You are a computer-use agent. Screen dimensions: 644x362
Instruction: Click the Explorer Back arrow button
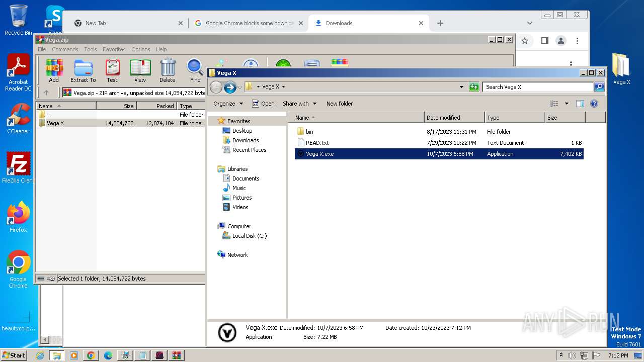pos(216,87)
